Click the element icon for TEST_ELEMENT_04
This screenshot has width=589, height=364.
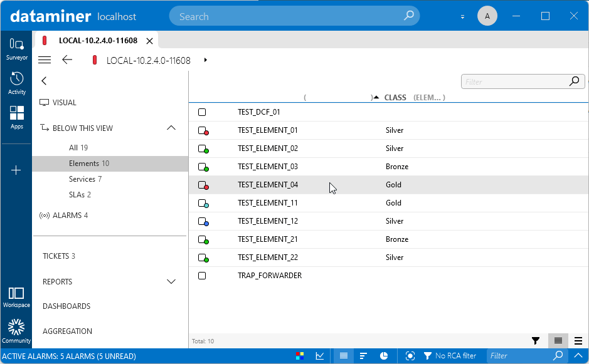[x=203, y=185]
